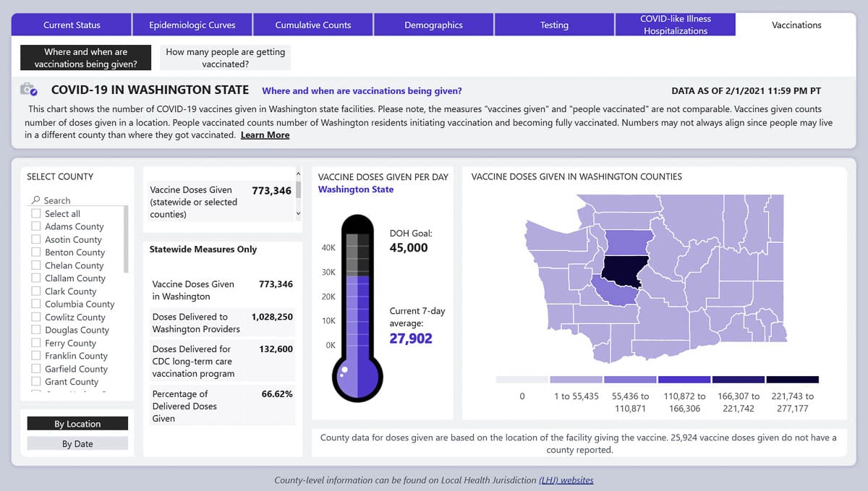Enable the Adams County checkbox
The image size is (868, 491).
point(36,227)
